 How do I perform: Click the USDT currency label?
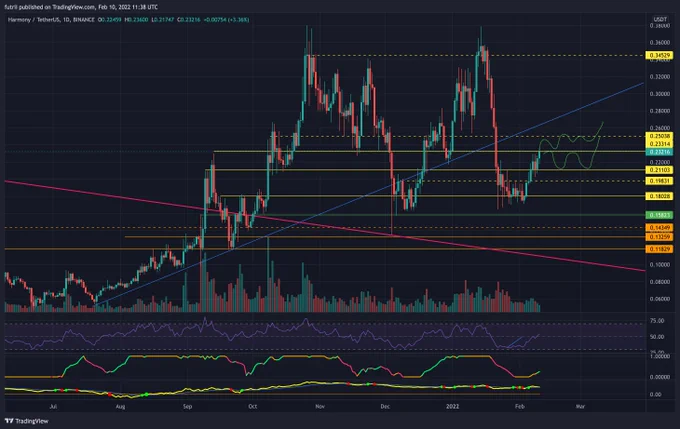660,20
